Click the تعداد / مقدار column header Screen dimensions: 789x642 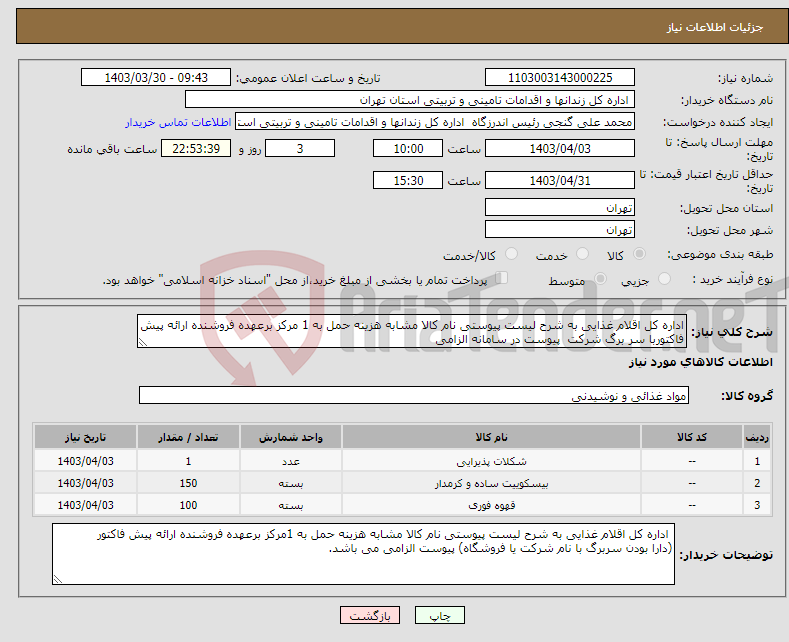(188, 437)
